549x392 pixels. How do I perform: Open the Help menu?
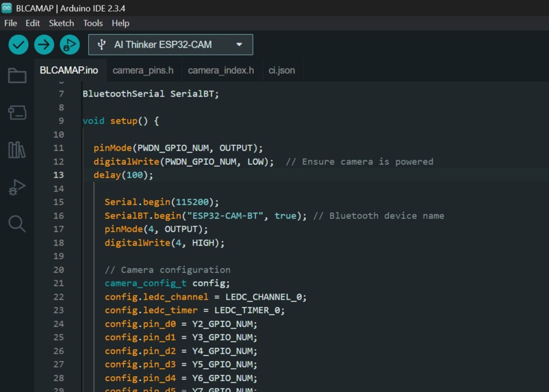tap(120, 23)
